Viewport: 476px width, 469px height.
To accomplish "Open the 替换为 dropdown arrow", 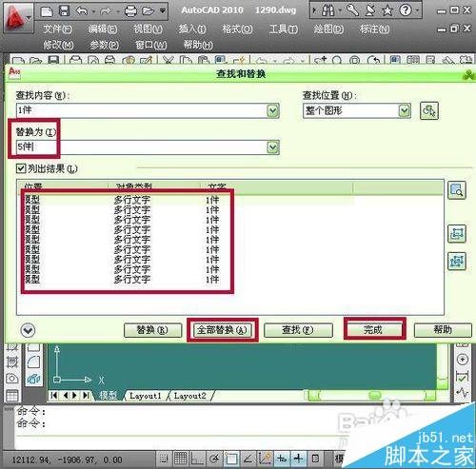I will pyautogui.click(x=272, y=147).
